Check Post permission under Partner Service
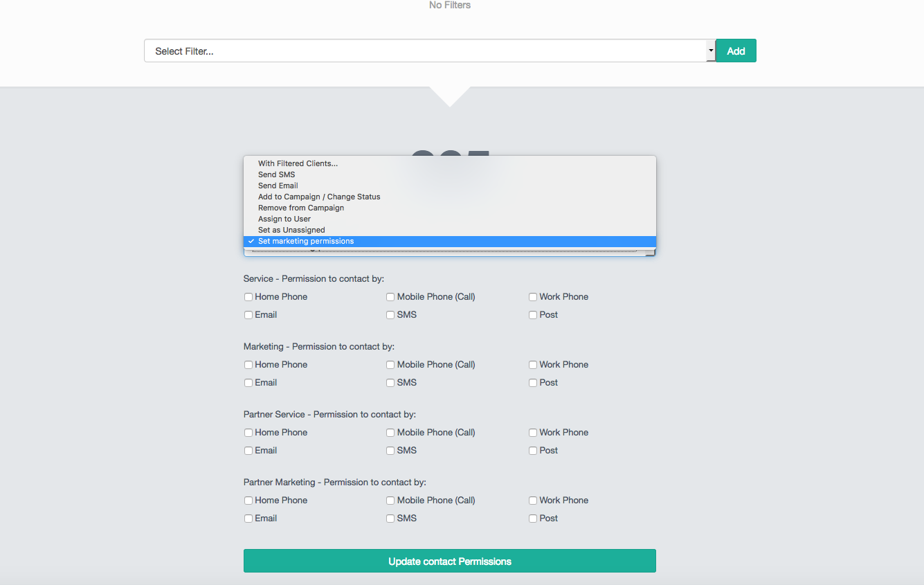The image size is (924, 585). pyautogui.click(x=532, y=450)
